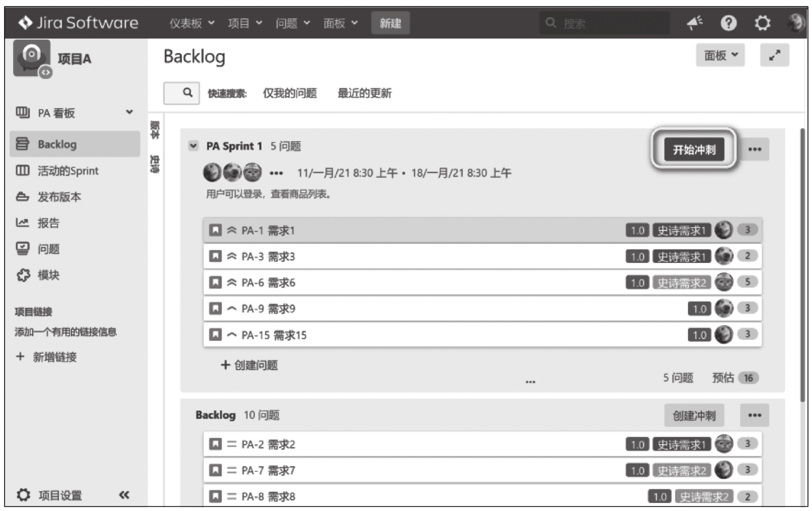Click first assignee avatar in Sprint header
This screenshot has width=812, height=511.
pyautogui.click(x=212, y=172)
